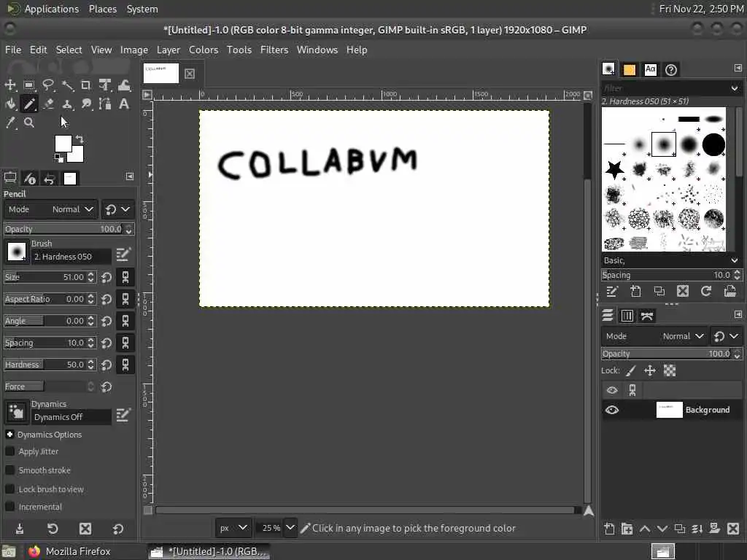
Task: Open the File menu
Action: [x=13, y=50]
